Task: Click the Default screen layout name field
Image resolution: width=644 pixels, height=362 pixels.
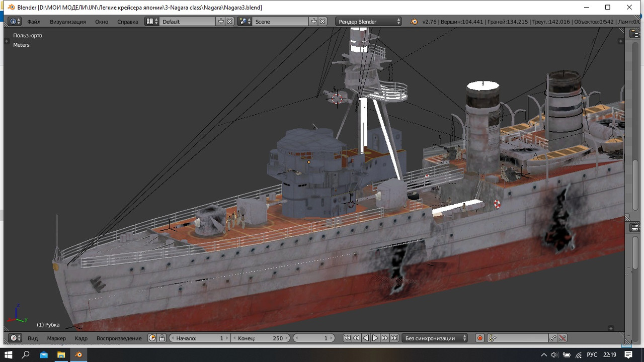Action: pos(188,22)
